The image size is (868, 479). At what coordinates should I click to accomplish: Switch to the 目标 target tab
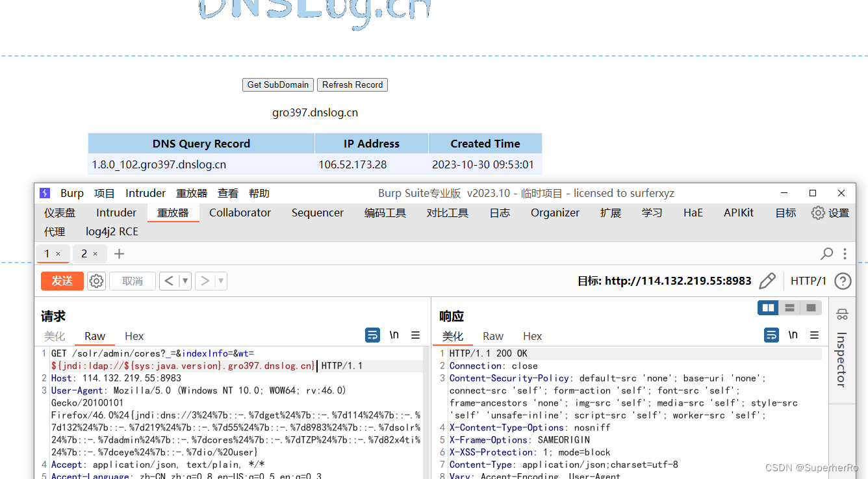click(785, 213)
